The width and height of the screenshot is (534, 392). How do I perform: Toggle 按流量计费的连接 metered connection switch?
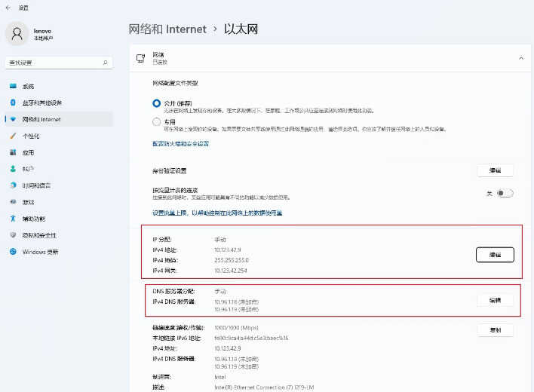pos(504,193)
